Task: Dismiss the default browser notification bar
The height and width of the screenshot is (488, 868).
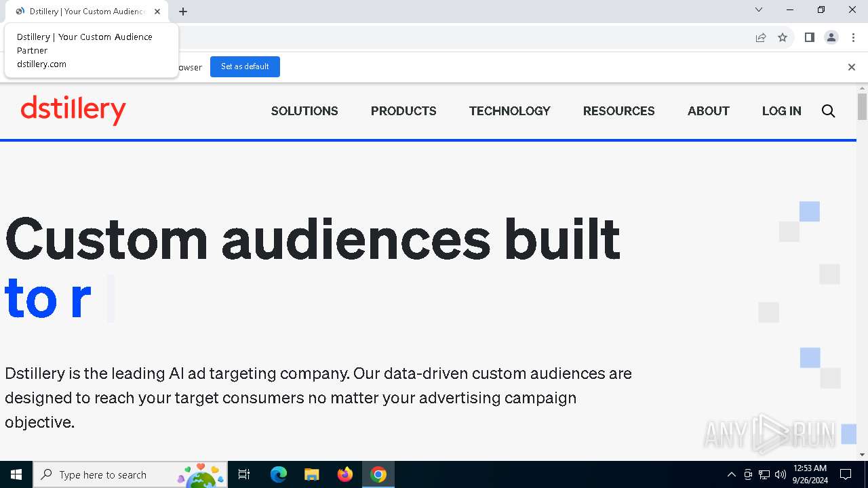Action: [x=852, y=67]
